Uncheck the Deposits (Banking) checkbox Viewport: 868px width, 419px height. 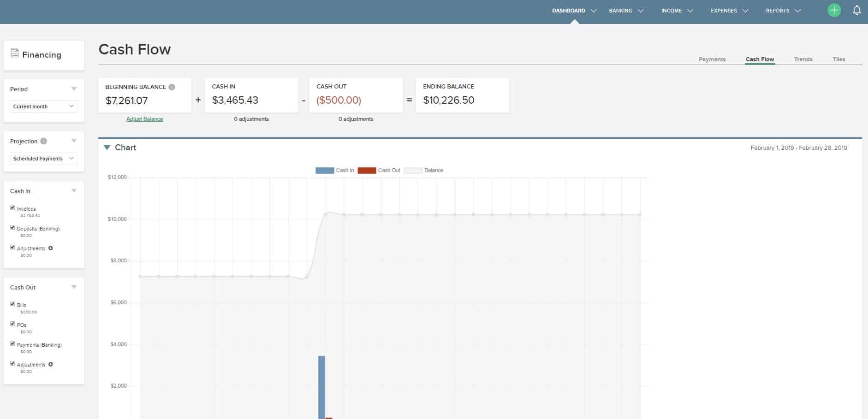(x=12, y=228)
